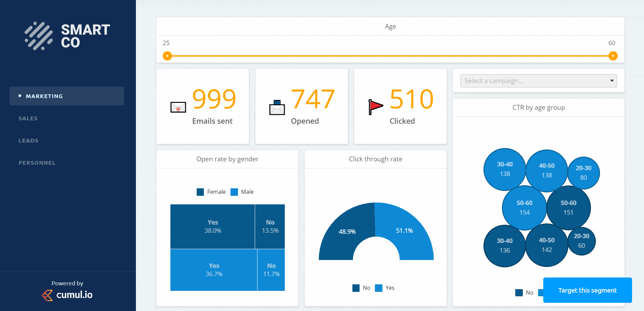Open the Leads section
The image size is (644, 311).
pos(28,140)
